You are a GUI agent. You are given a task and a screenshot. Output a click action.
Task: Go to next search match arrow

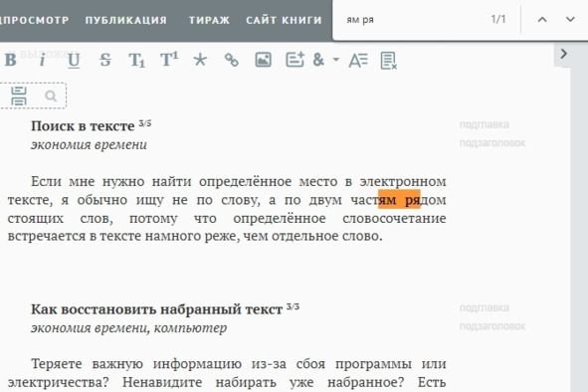click(x=570, y=20)
